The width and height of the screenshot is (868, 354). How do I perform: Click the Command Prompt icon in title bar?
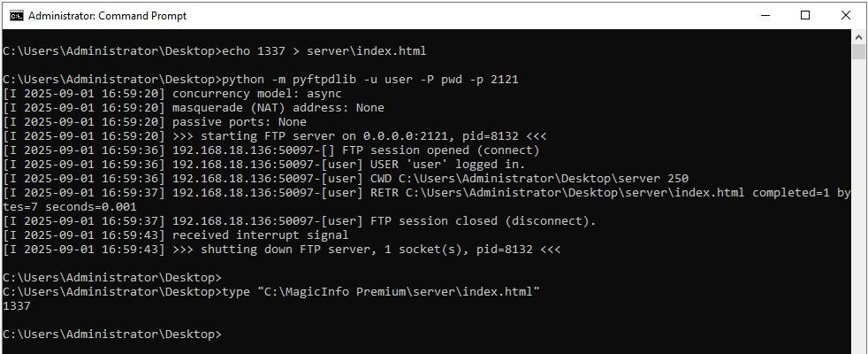click(x=16, y=15)
